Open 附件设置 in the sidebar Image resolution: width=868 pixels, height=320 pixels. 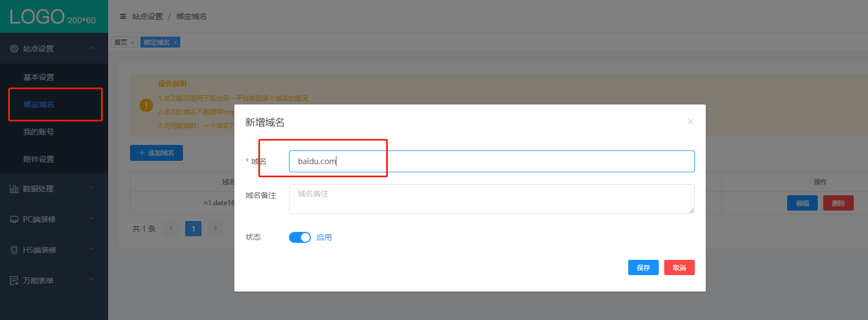pyautogui.click(x=39, y=159)
